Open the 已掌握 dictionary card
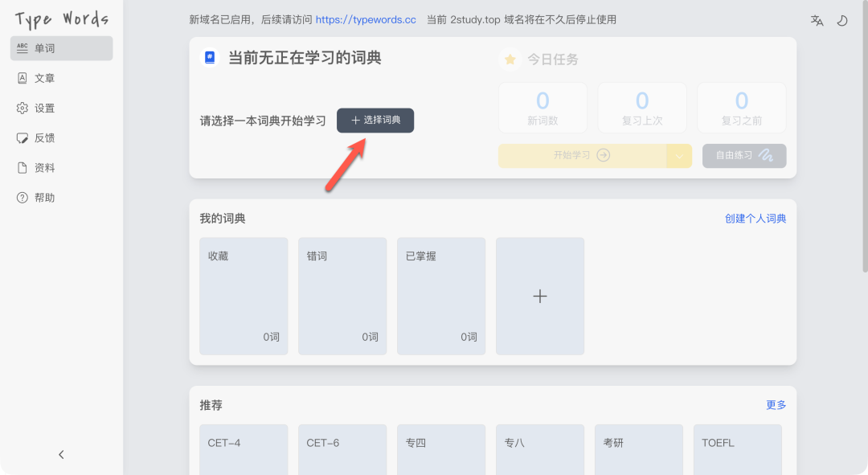 pyautogui.click(x=441, y=297)
